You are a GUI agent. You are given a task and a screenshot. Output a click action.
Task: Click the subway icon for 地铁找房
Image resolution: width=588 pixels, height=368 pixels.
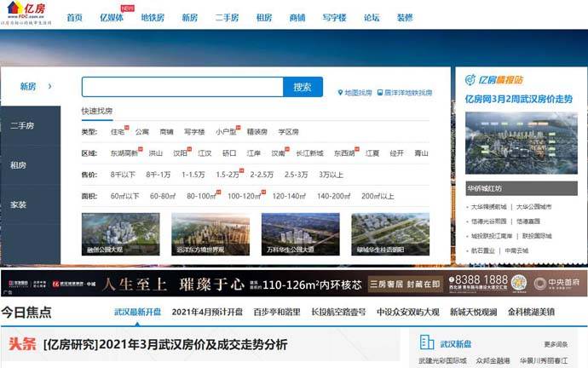[x=380, y=93]
